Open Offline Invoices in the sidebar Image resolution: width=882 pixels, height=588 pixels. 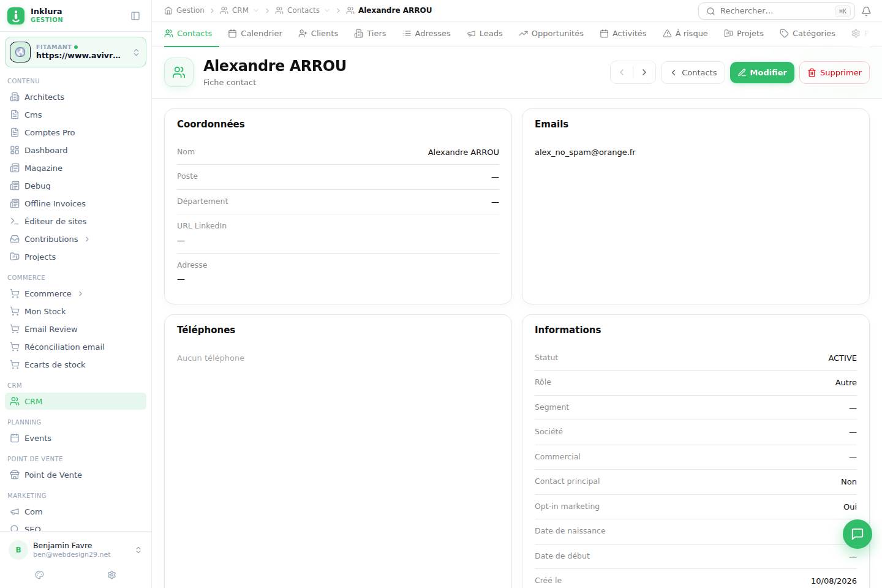76,203
